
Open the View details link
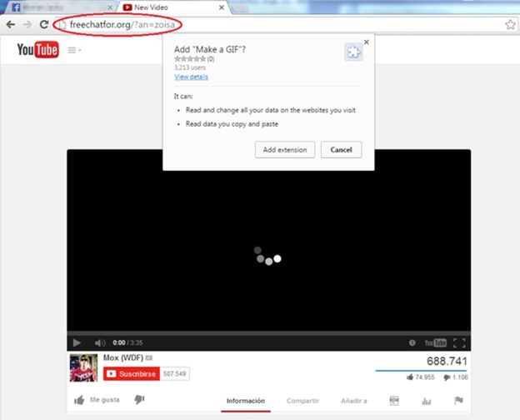192,77
